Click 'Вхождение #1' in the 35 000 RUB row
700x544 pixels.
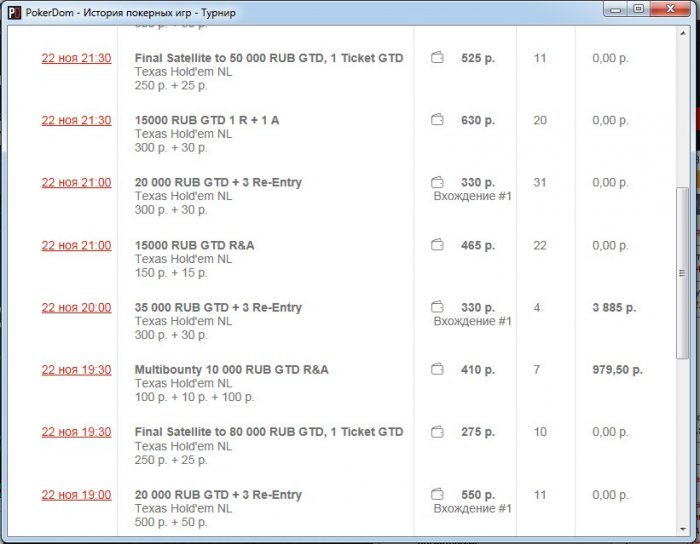tap(472, 321)
